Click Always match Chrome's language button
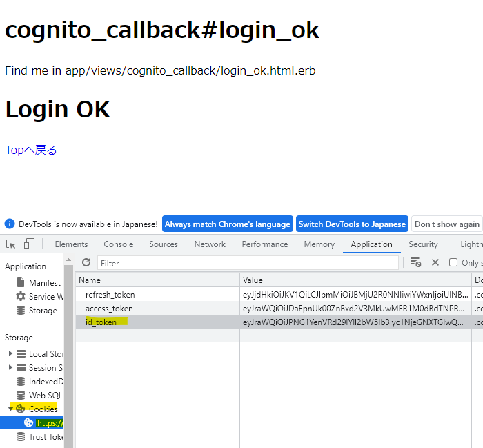483x448 pixels. [227, 224]
